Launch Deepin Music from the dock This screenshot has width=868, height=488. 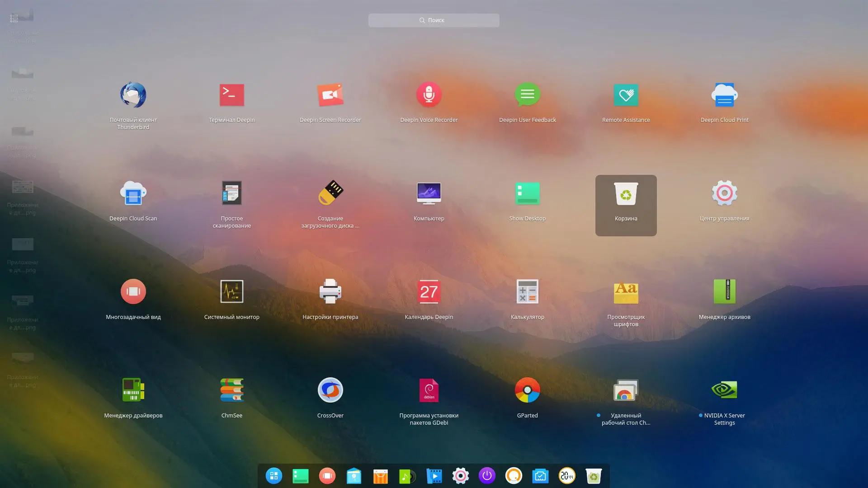407,476
